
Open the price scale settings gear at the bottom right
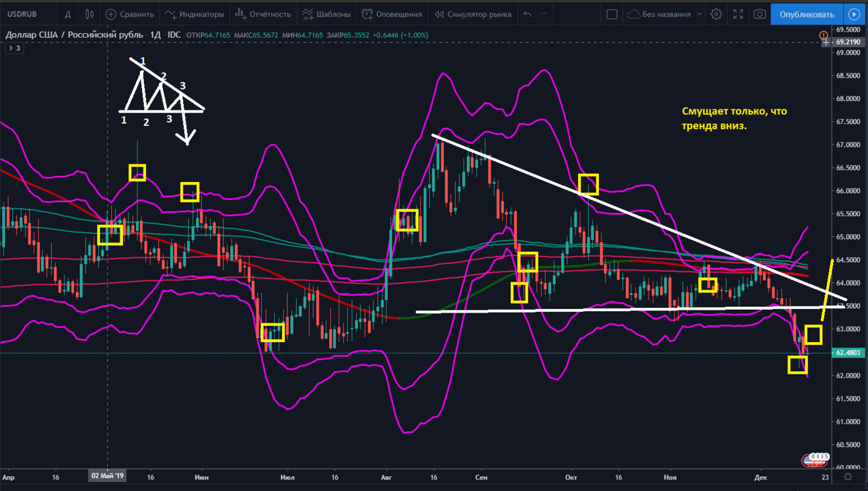pos(848,477)
